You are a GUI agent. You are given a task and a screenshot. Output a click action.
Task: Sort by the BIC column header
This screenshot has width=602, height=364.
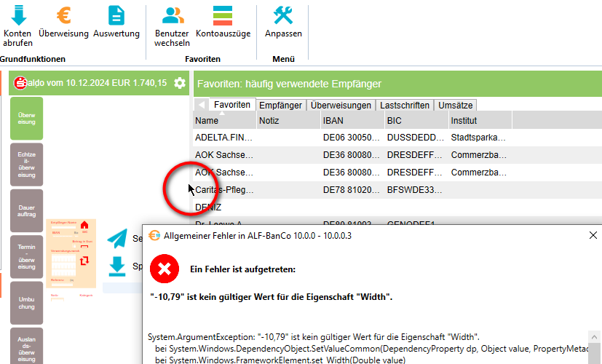(416, 121)
